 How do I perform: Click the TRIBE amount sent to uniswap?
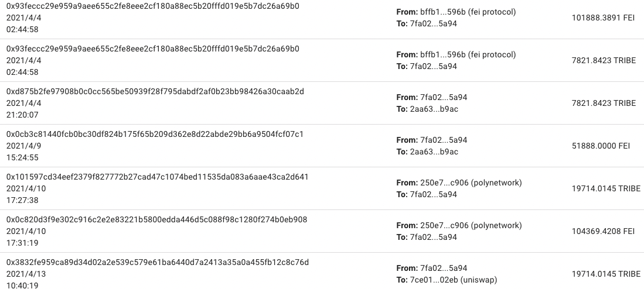pyautogui.click(x=606, y=274)
